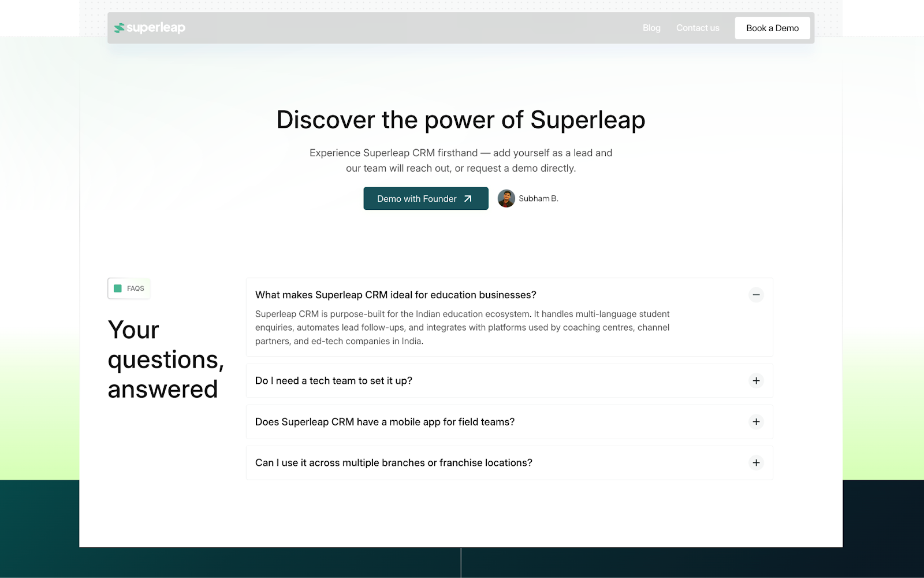Click the green square icon in FAQS badge
Image resolution: width=924 pixels, height=578 pixels.
coord(118,288)
